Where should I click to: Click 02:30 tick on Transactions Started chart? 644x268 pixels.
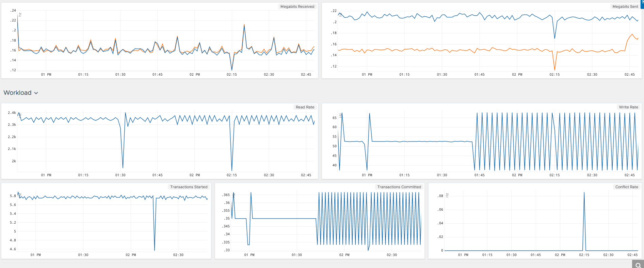(x=178, y=255)
